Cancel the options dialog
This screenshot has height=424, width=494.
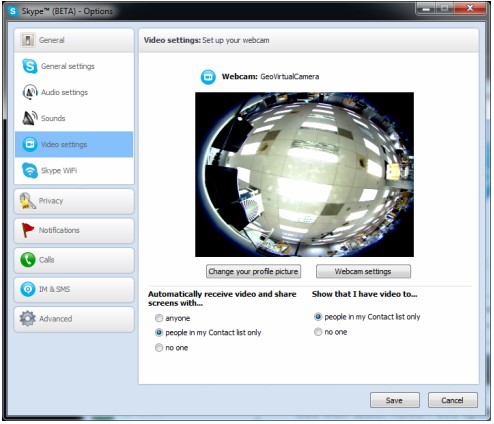tap(452, 400)
